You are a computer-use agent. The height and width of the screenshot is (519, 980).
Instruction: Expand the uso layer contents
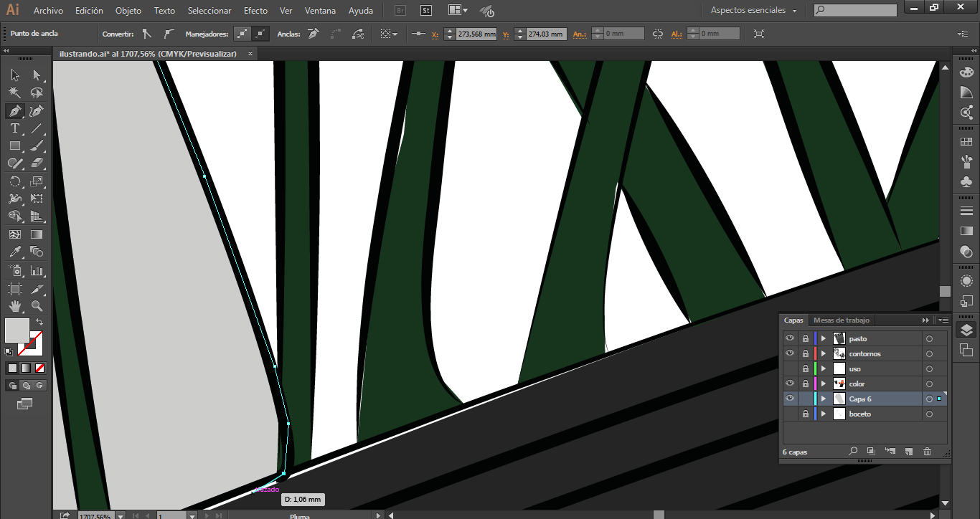pyautogui.click(x=824, y=368)
